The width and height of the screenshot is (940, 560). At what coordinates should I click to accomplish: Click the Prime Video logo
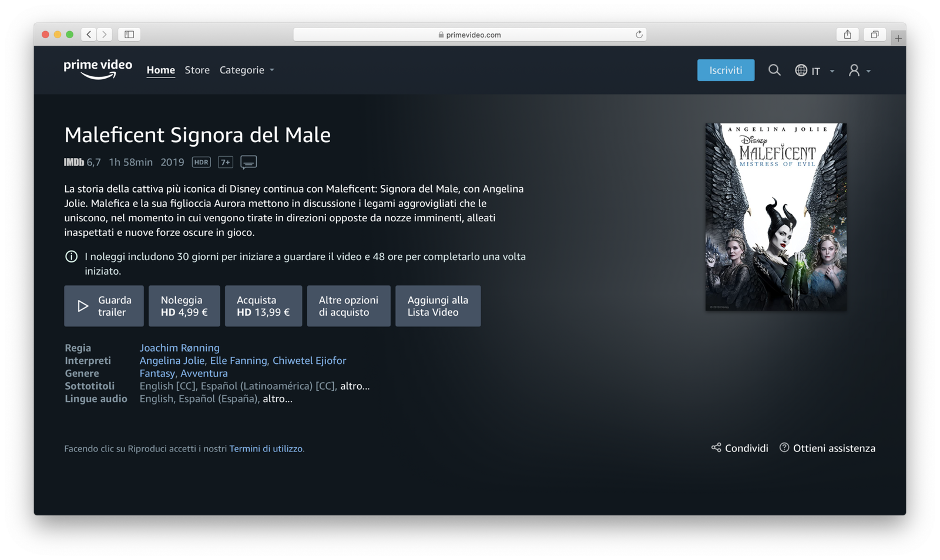pyautogui.click(x=98, y=69)
